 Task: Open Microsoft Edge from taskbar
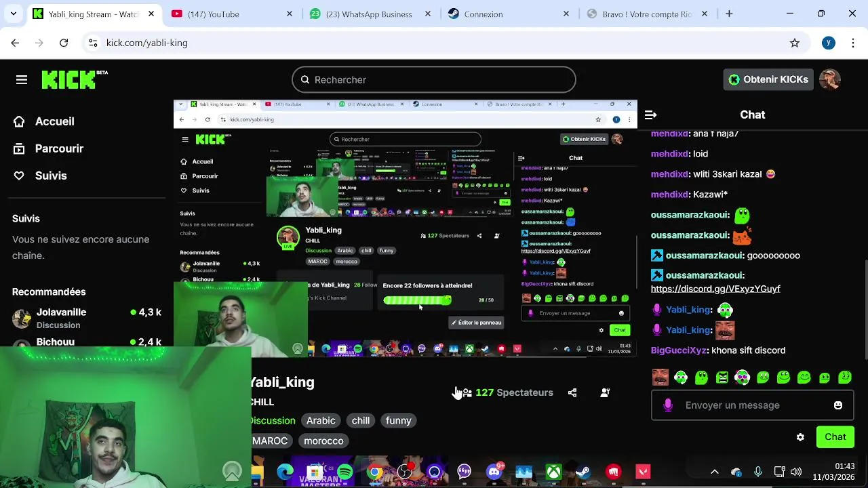click(285, 472)
